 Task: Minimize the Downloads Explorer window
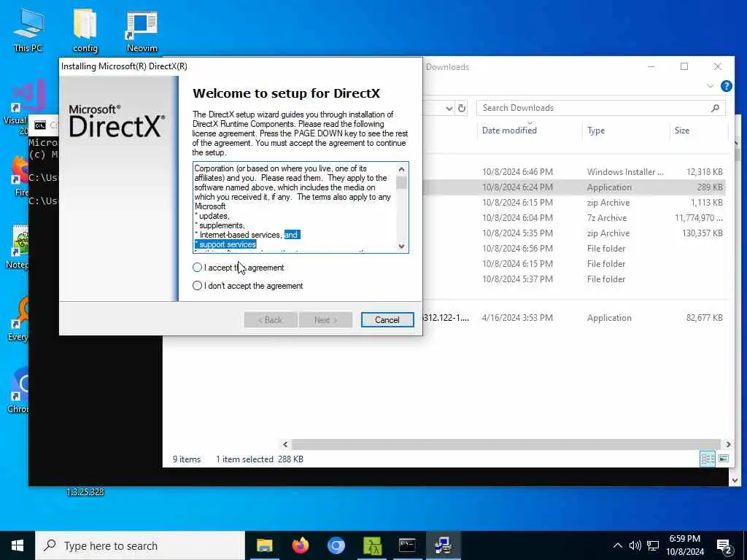coord(651,66)
